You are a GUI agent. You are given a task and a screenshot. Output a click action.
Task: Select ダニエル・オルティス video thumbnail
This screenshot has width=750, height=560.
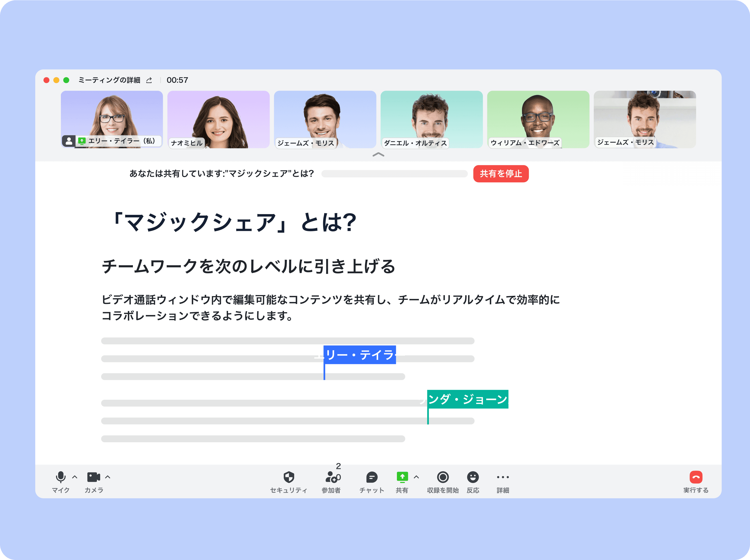coord(431,119)
